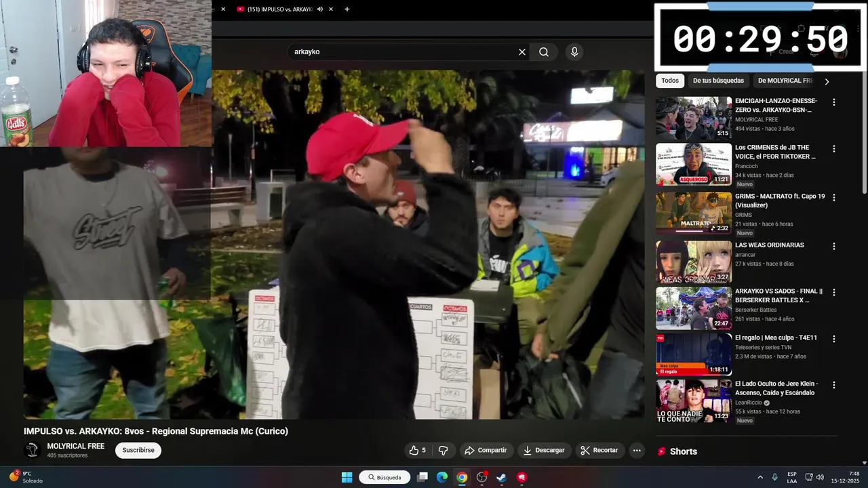This screenshot has height=488, width=868.
Task: Show more filter chips with arrow
Action: [x=827, y=81]
